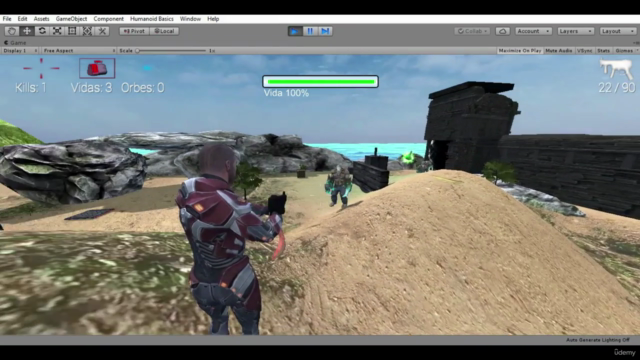Click the '22 / 90' ammo counter
Image resolution: width=640 pixels, height=360 pixels.
pyautogui.click(x=617, y=88)
